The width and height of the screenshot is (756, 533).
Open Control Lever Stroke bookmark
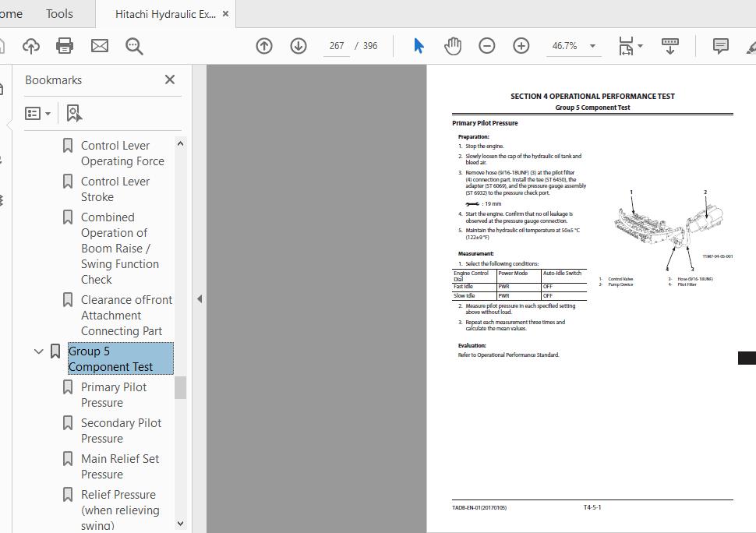point(115,189)
